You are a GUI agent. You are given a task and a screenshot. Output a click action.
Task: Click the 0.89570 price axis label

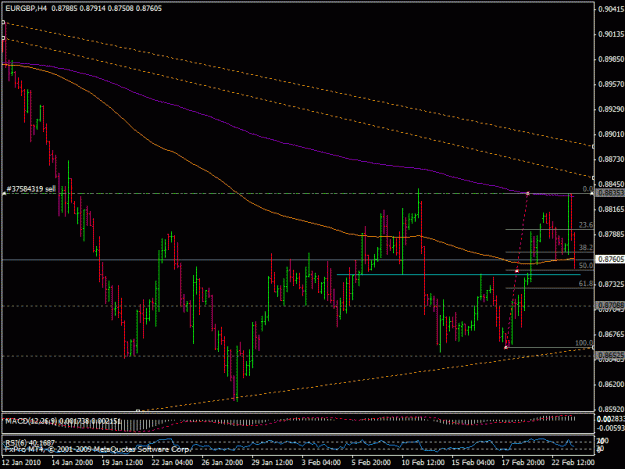pos(611,84)
